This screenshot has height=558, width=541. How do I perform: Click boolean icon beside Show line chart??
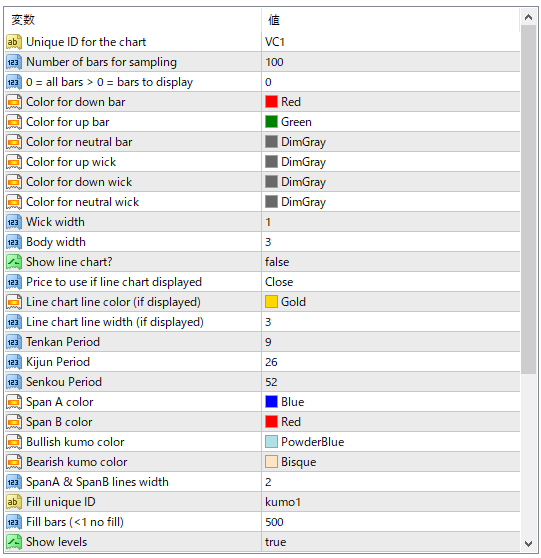pos(14,262)
